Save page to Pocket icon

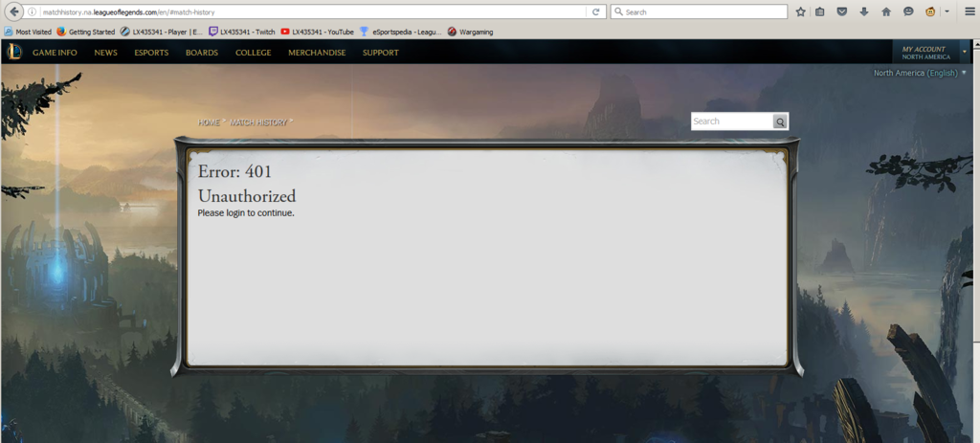[x=842, y=11]
